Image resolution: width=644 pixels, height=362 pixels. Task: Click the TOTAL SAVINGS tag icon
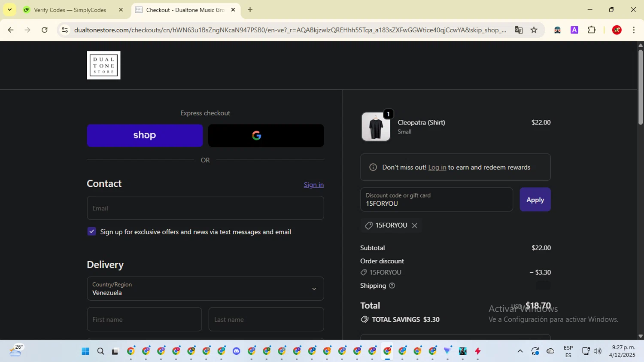365,319
